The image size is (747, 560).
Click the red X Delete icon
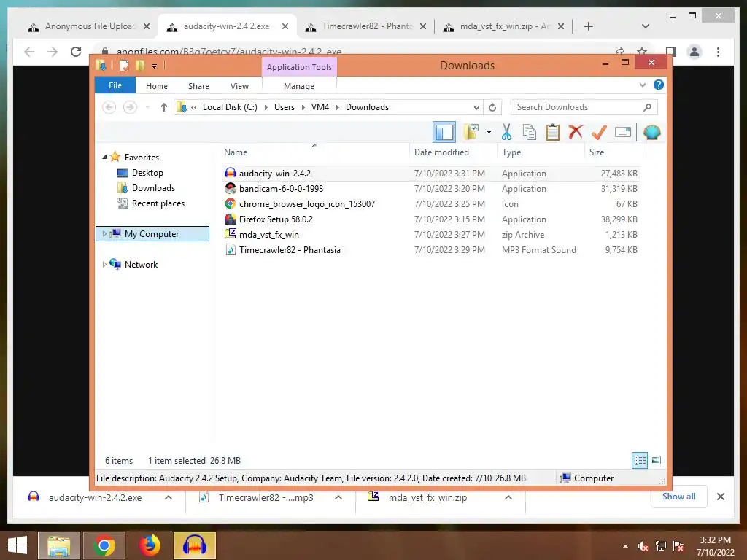pos(576,132)
